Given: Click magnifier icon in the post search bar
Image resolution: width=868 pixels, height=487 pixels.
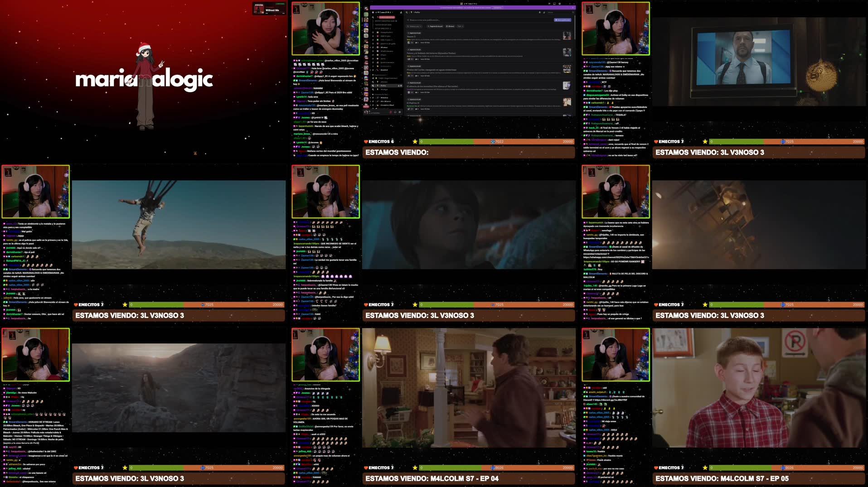Looking at the screenshot, I should pyautogui.click(x=408, y=20).
